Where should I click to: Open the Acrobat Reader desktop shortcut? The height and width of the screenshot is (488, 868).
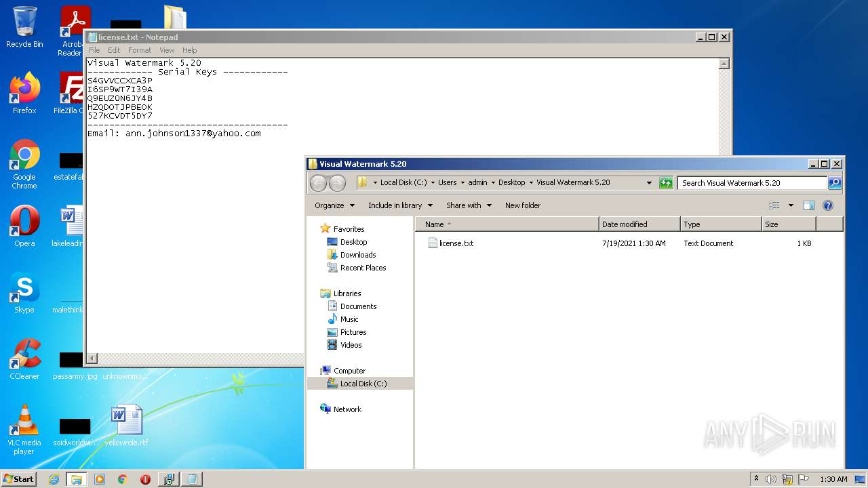coord(72,31)
